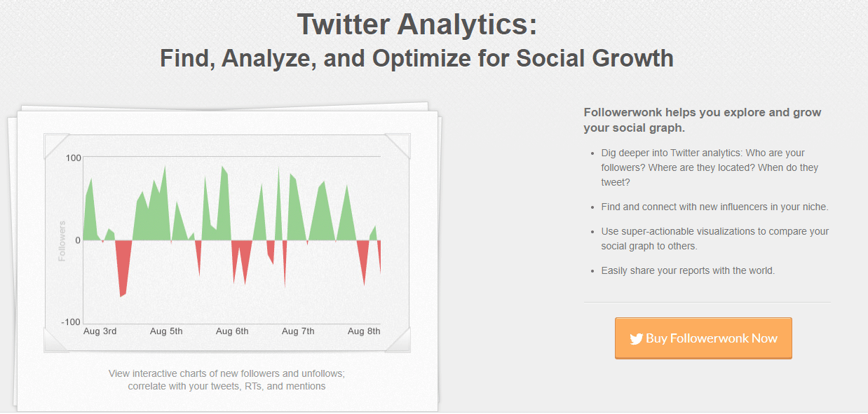Screen dimensions: 868x414
Task: Click the Aug 5th axis label
Action: tap(166, 331)
